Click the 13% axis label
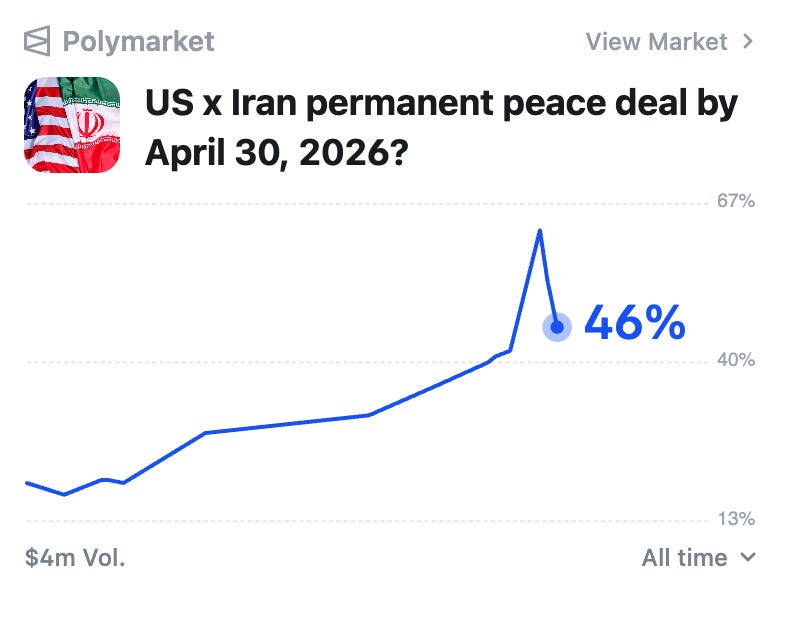 pos(736,518)
